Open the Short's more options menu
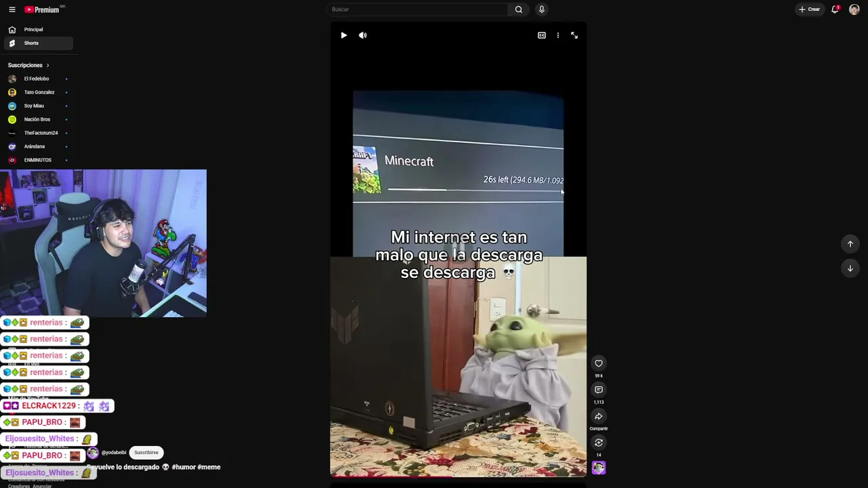Screen dimensions: 868x488 [558, 35]
